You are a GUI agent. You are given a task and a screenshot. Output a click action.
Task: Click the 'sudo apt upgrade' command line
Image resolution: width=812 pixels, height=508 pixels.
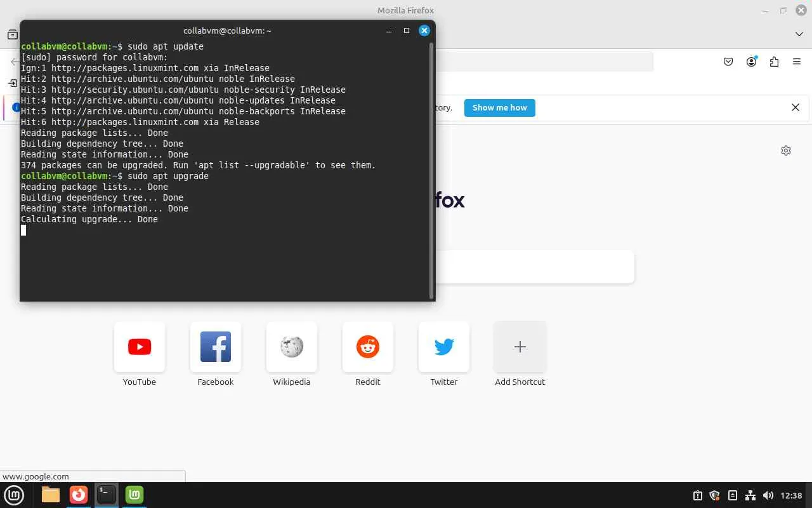tap(115, 176)
